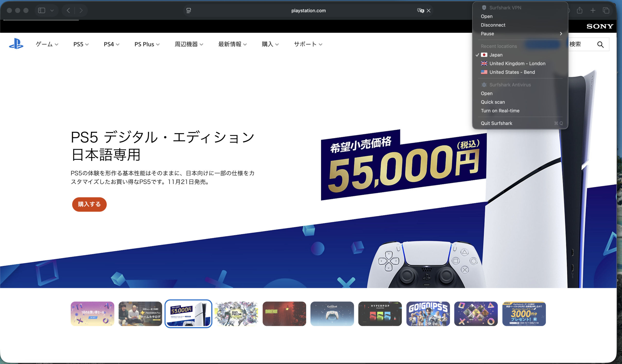The width and height of the screenshot is (622, 364).
Task: Open the sidebar options dropdown chevron
Action: (52, 10)
